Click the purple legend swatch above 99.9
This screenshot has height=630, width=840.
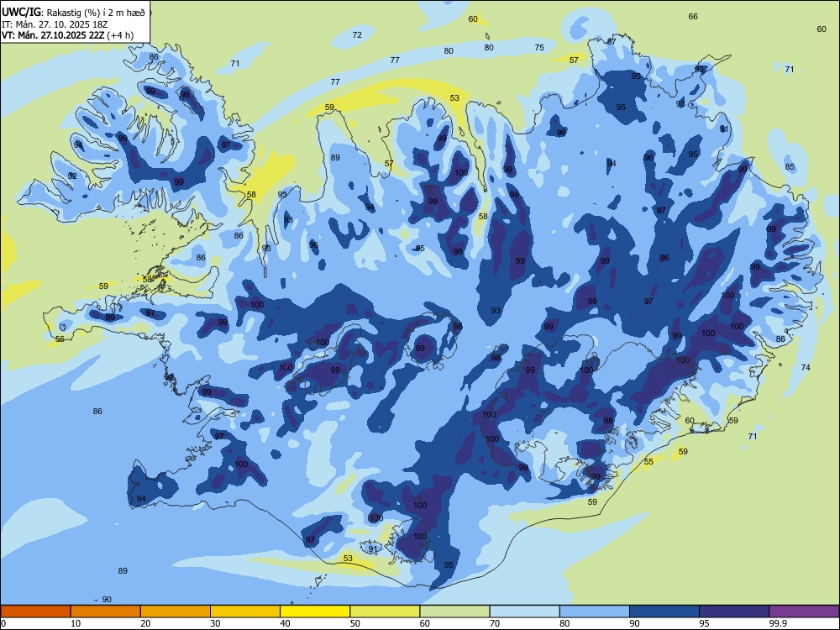804,612
